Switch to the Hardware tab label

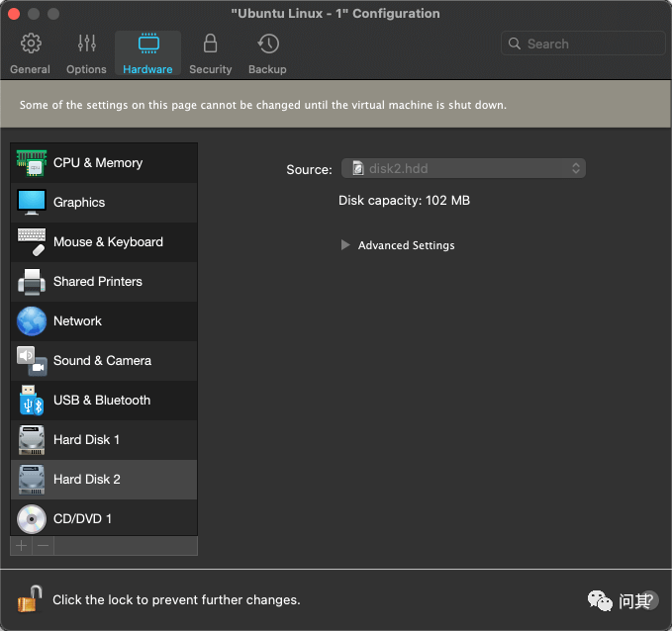[x=147, y=69]
